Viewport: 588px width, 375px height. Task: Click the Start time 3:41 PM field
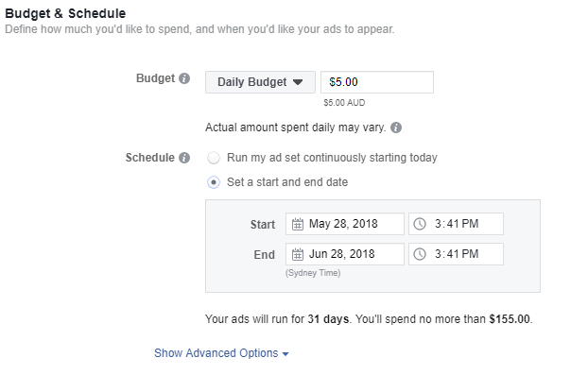(x=456, y=224)
